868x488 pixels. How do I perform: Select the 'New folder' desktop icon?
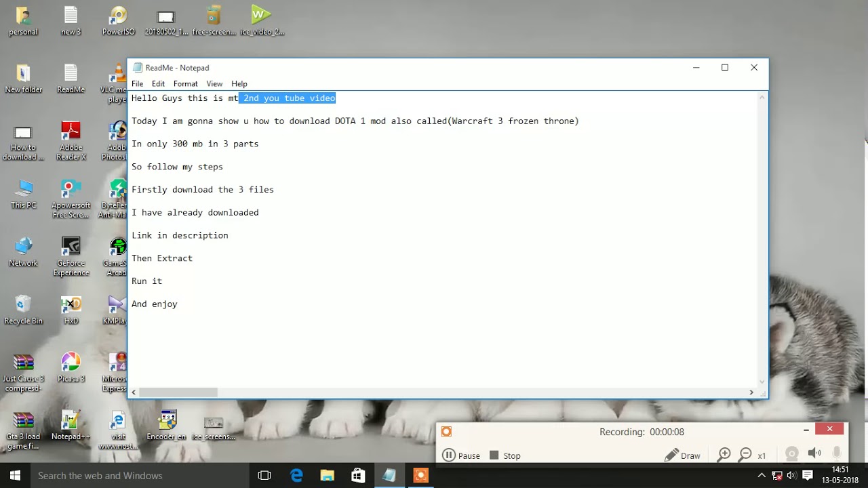point(23,79)
